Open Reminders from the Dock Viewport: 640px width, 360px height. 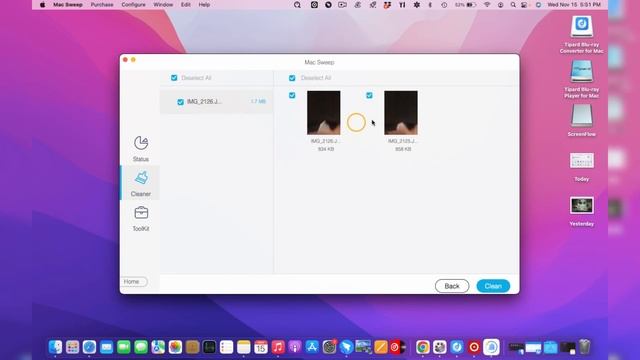[x=226, y=347]
